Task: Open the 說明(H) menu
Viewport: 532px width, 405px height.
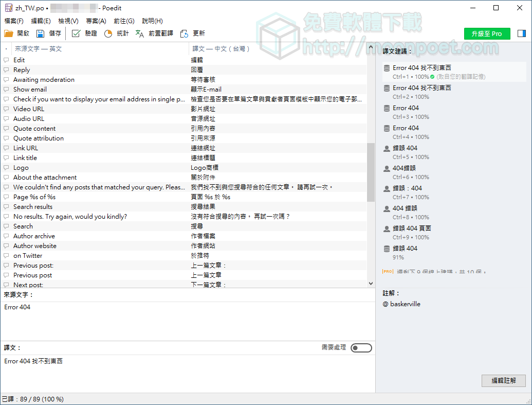Action: pyautogui.click(x=152, y=21)
